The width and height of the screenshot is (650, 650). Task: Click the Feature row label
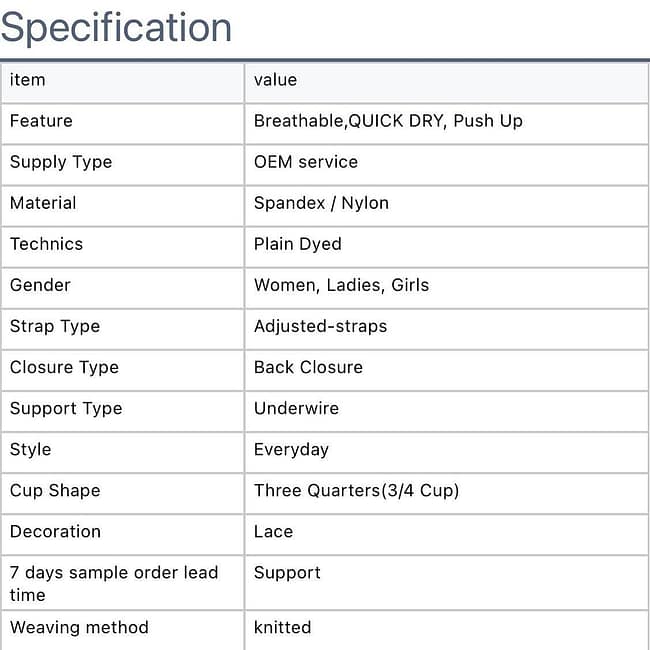coord(41,121)
